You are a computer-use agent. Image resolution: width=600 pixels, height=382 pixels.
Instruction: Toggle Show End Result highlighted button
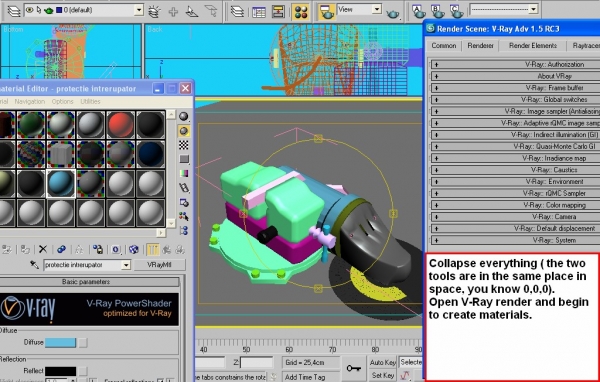click(152, 250)
